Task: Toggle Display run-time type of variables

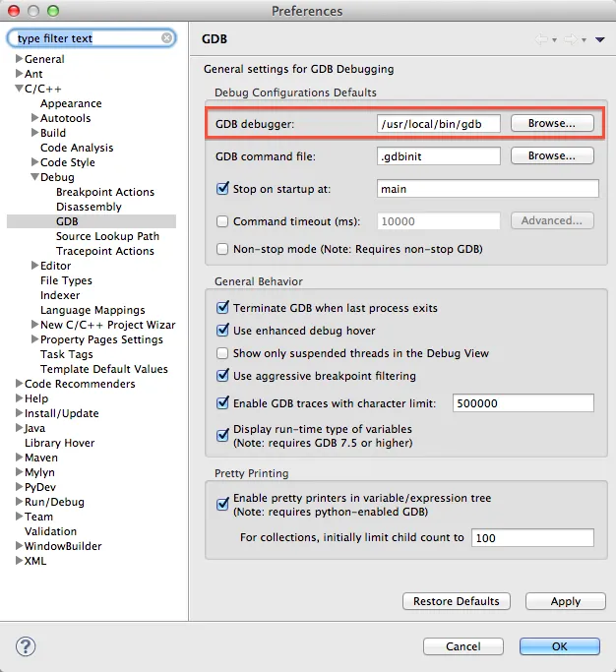Action: click(x=222, y=436)
